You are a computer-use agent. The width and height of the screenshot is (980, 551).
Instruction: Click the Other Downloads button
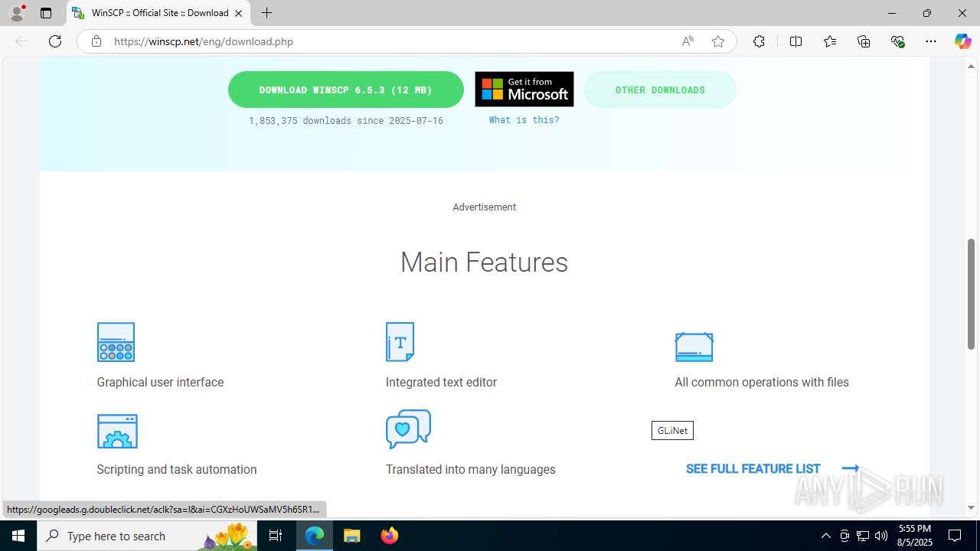pos(660,90)
